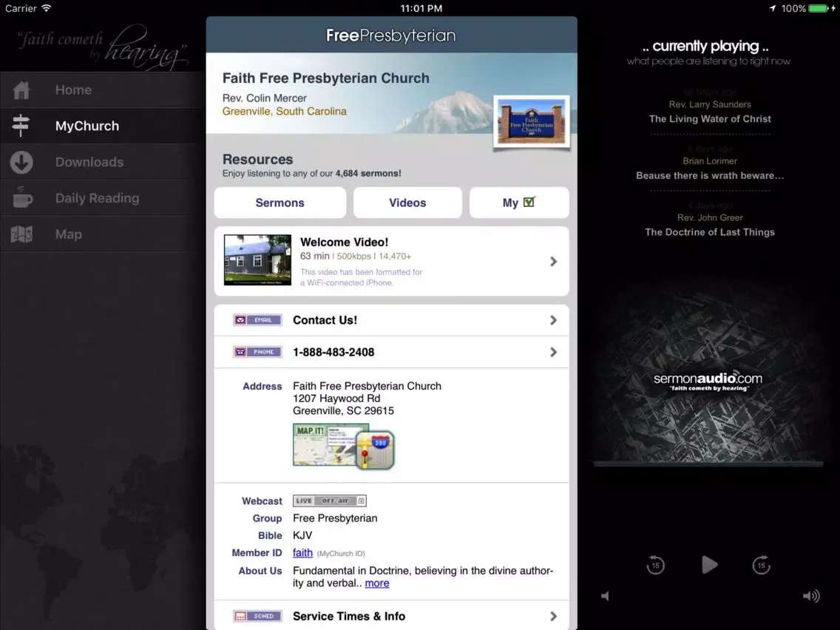Start playback with the play button
This screenshot has width=840, height=630.
coord(709,565)
